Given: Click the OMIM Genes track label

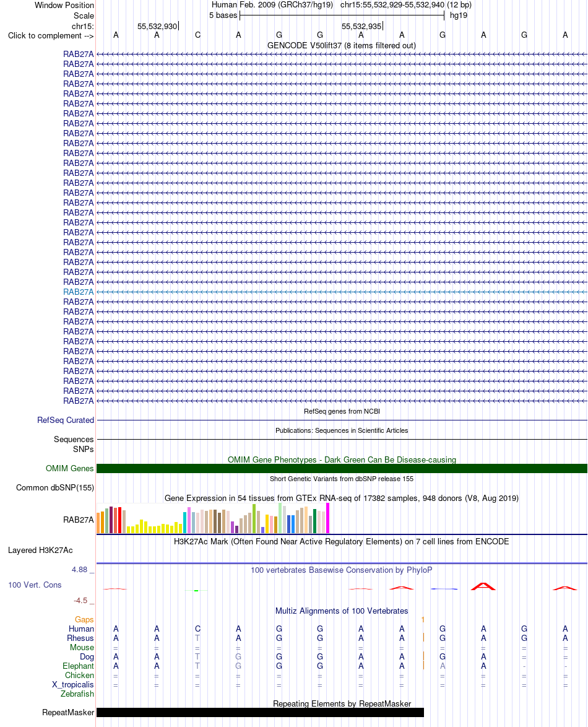Looking at the screenshot, I should [69, 468].
